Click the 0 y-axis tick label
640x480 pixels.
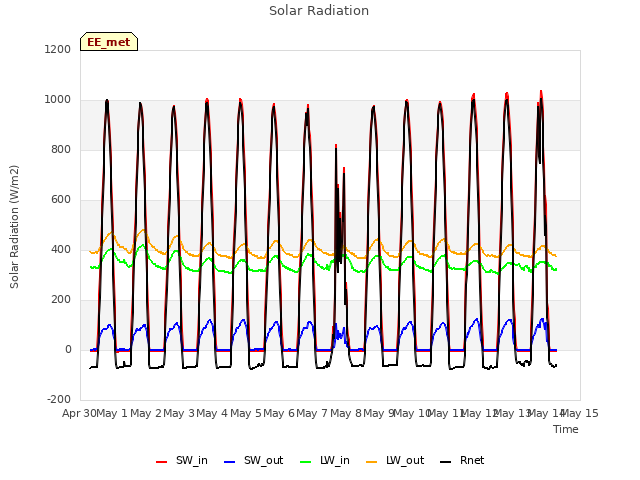[x=68, y=349]
